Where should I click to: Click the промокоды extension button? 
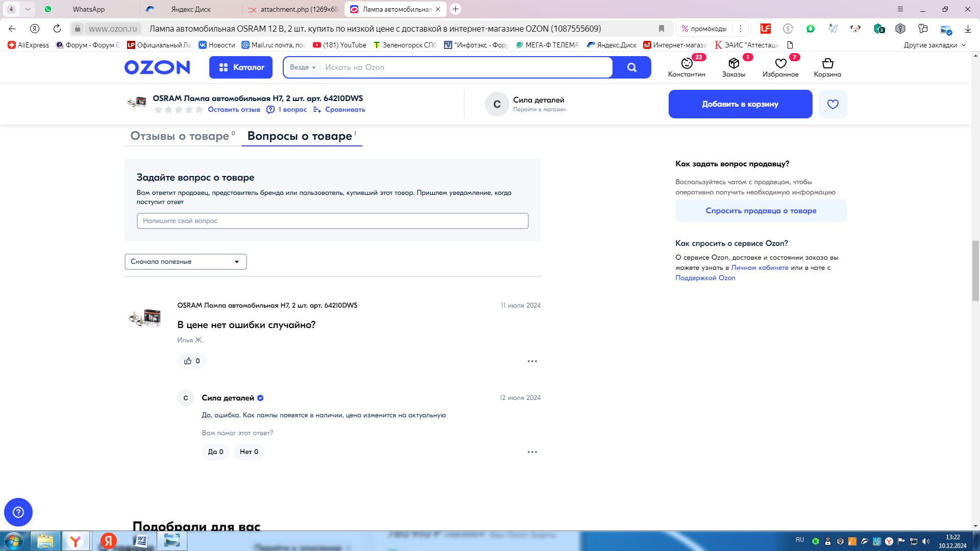pyautogui.click(x=704, y=29)
